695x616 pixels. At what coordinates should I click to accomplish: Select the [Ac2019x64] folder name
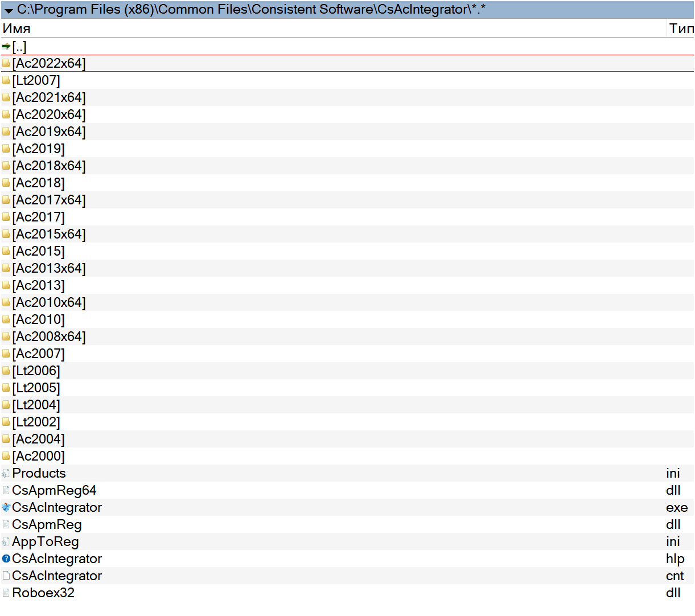pyautogui.click(x=49, y=132)
